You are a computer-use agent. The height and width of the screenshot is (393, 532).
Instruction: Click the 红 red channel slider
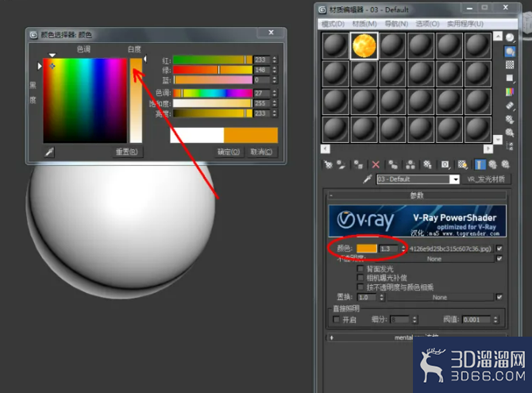tap(213, 60)
